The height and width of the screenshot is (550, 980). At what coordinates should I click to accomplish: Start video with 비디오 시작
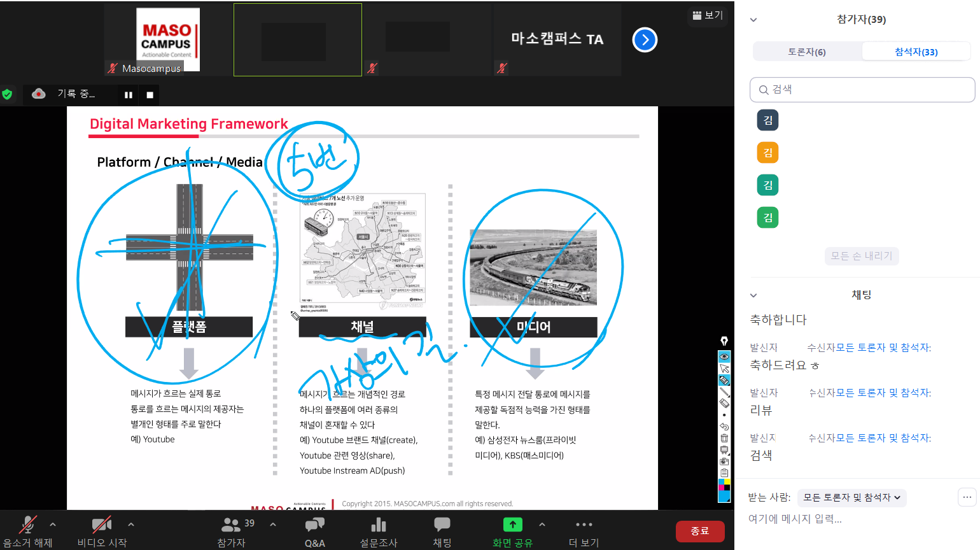(x=102, y=531)
